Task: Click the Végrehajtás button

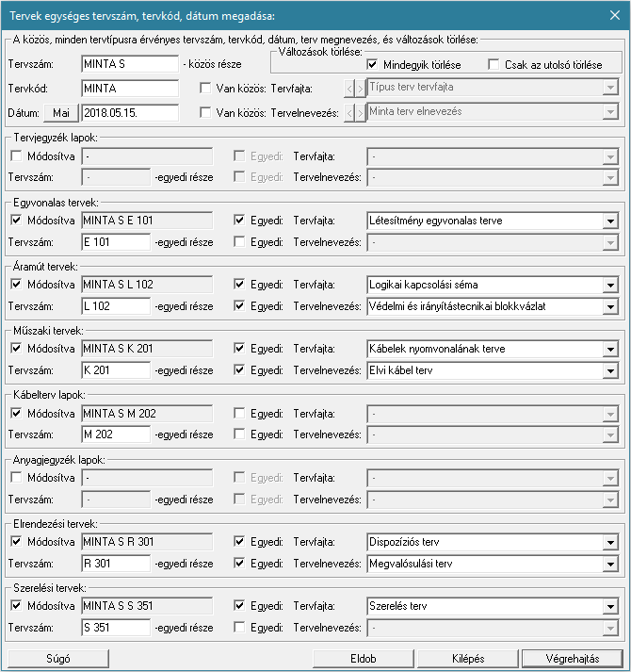Action: 573,659
